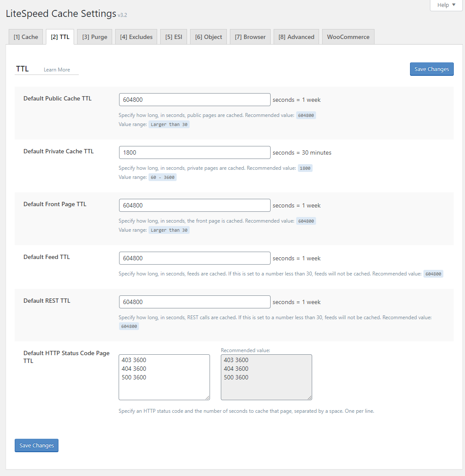Expand the Help dropdown
The width and height of the screenshot is (465, 476).
tap(446, 5)
